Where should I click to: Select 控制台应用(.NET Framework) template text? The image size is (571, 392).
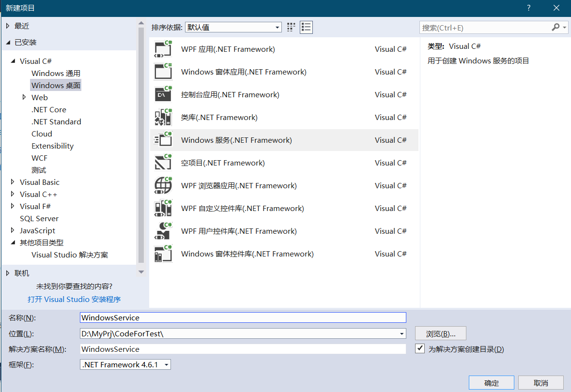coord(230,95)
